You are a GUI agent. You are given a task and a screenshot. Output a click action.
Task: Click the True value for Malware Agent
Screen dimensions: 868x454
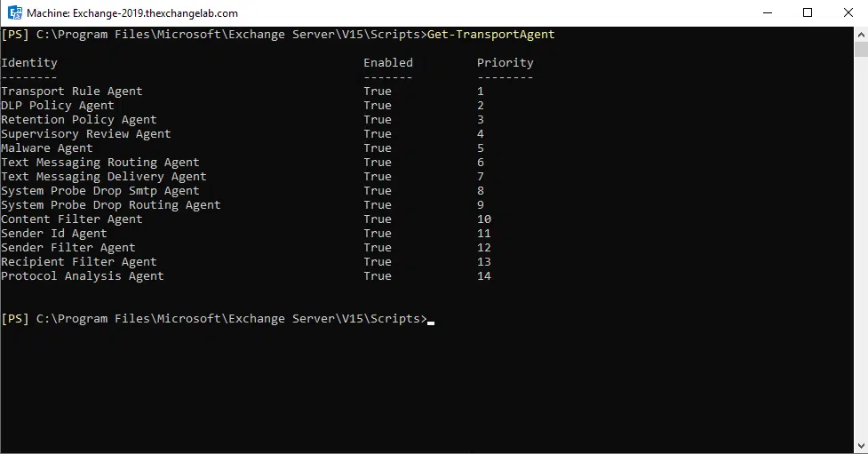coord(378,147)
